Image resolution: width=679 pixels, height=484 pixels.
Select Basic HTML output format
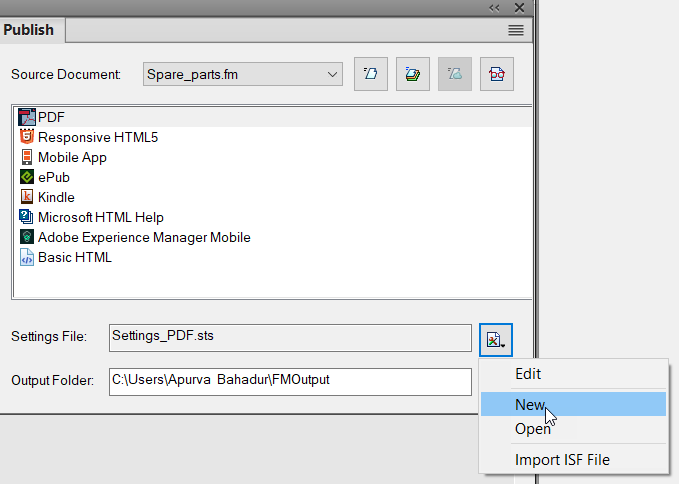[x=74, y=257]
